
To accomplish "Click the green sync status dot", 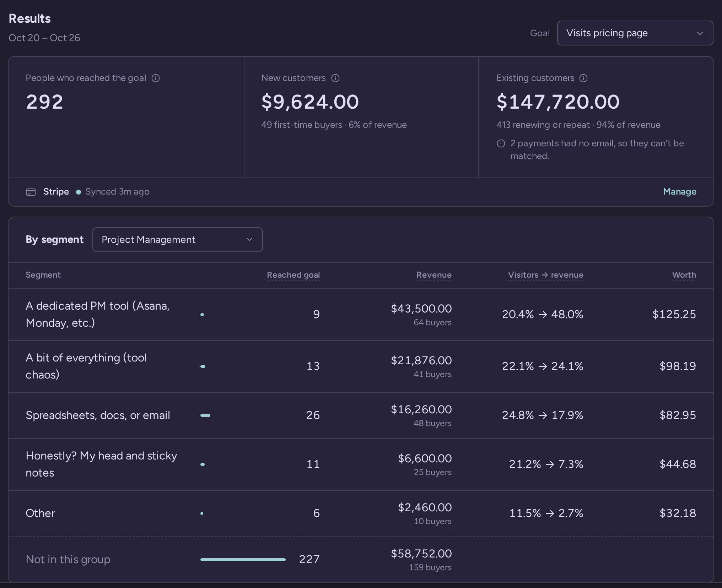I will point(79,192).
